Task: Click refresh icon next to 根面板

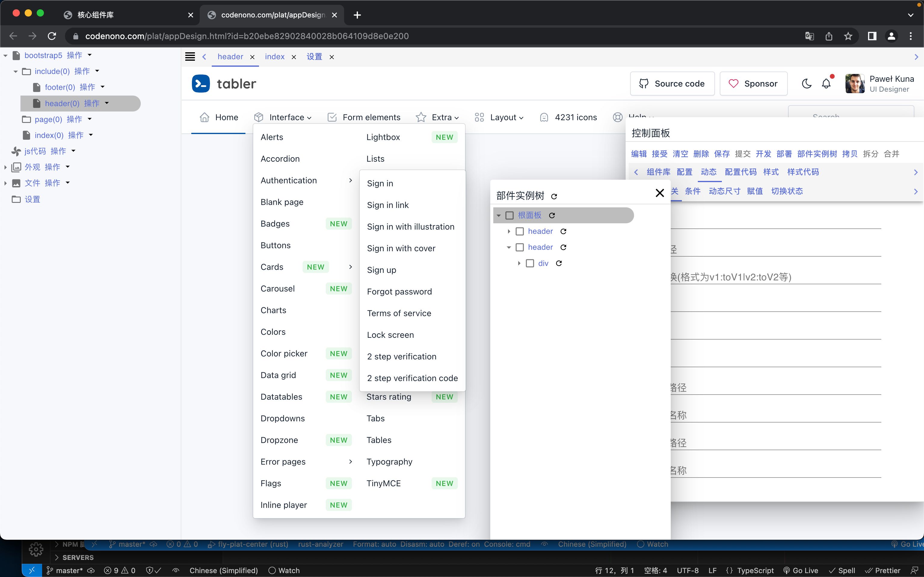Action: pos(552,215)
